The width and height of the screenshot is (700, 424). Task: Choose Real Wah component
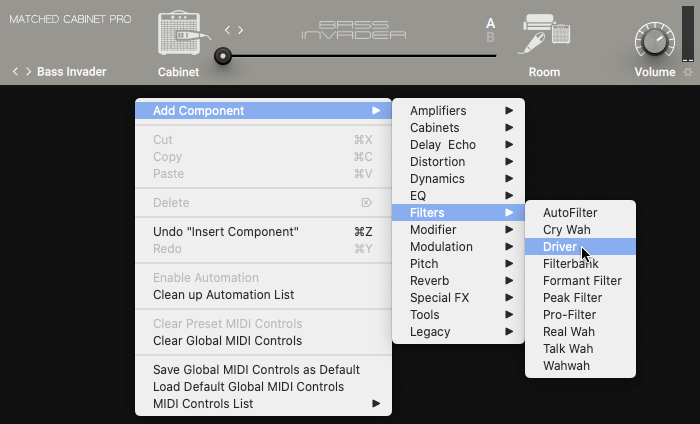tap(580, 331)
